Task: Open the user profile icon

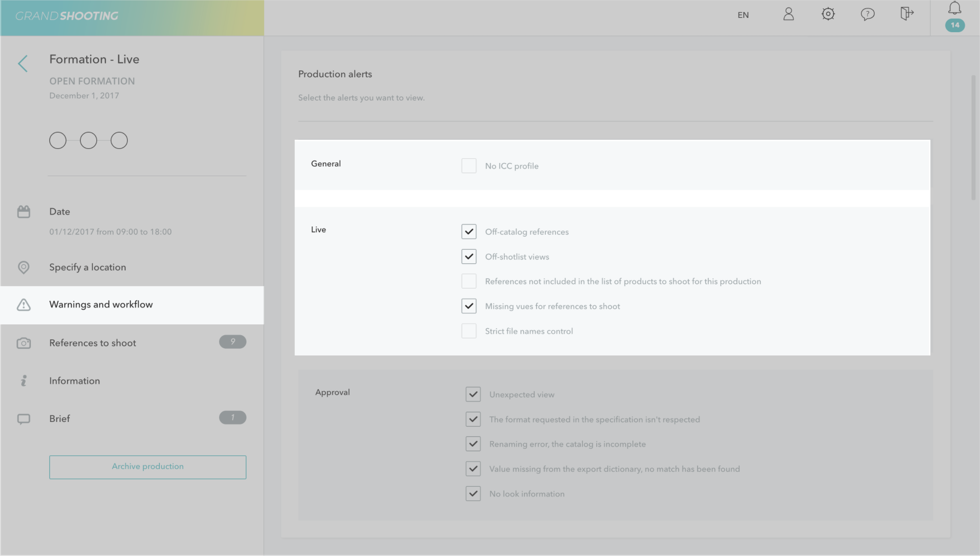Action: pos(788,14)
